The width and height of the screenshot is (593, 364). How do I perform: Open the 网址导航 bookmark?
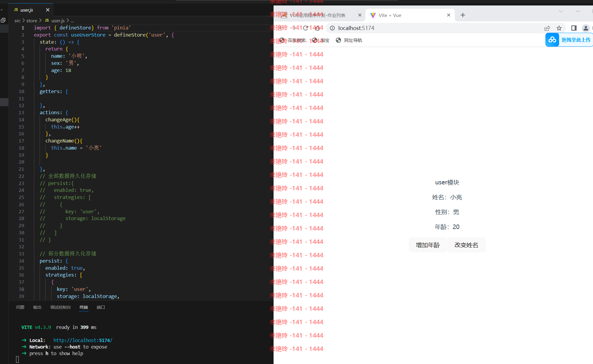(349, 40)
